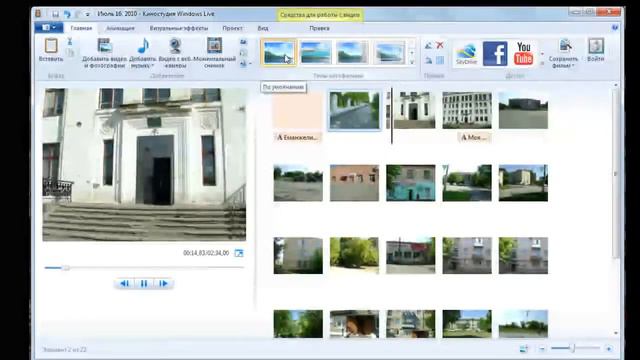640x360 pixels.
Task: Click the Cut scissors icon
Action: [70, 41]
